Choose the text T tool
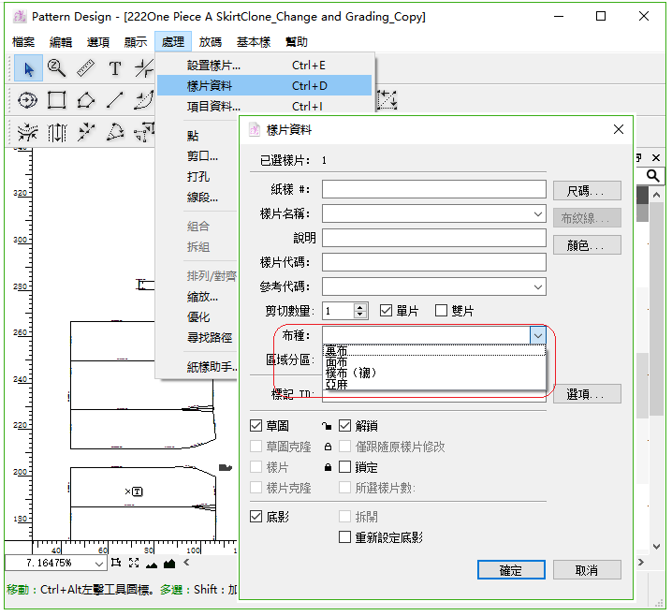 click(114, 68)
